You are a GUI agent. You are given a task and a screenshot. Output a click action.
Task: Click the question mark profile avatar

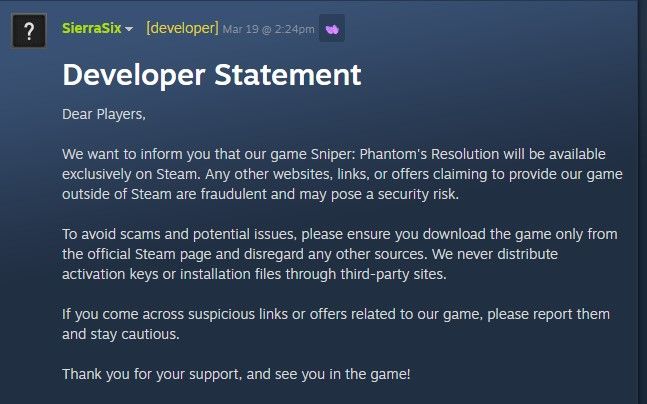pos(30,29)
